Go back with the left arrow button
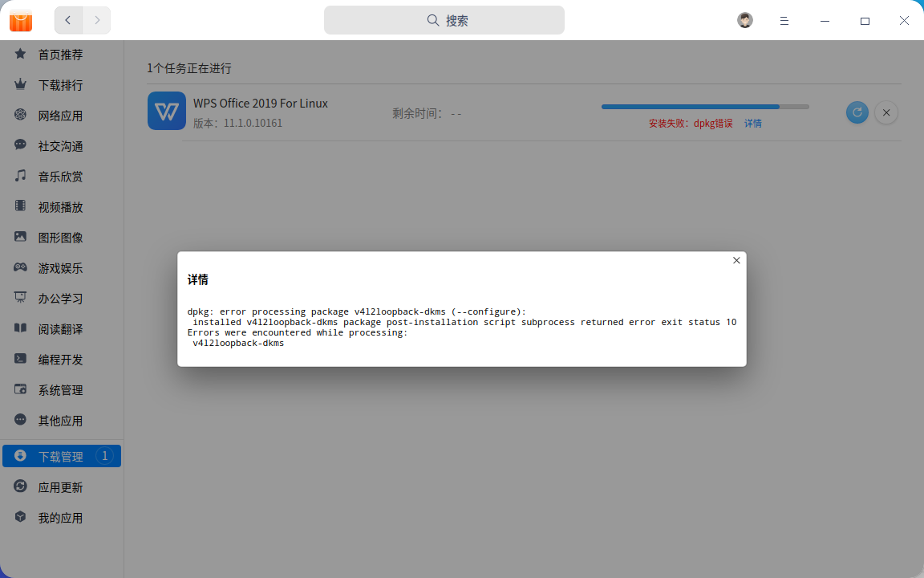This screenshot has width=924, height=578. click(x=68, y=21)
